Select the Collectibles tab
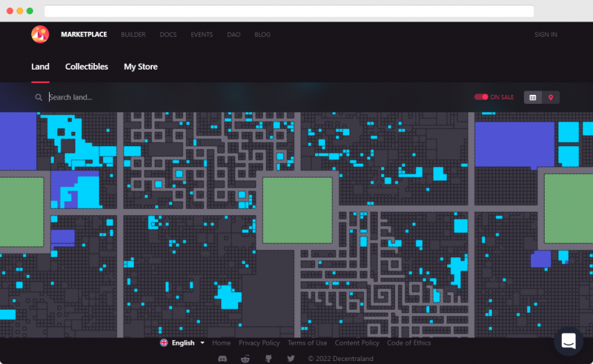 click(87, 67)
